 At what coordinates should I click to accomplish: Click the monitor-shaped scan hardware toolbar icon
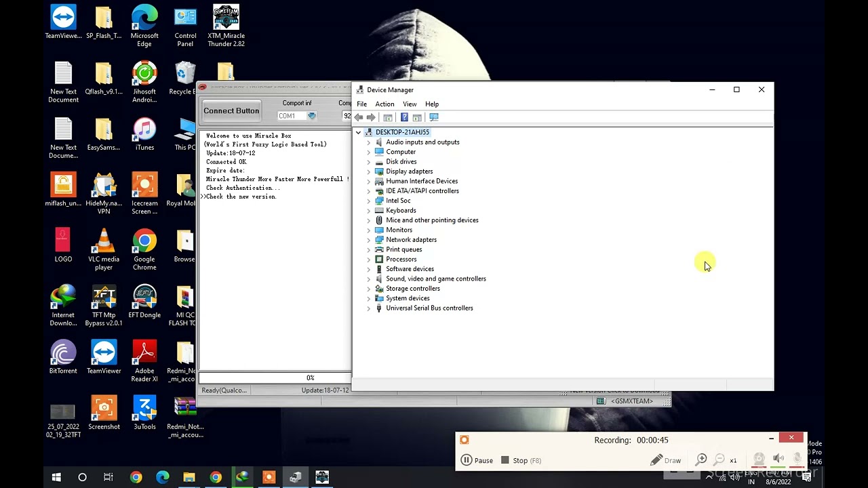click(x=434, y=117)
